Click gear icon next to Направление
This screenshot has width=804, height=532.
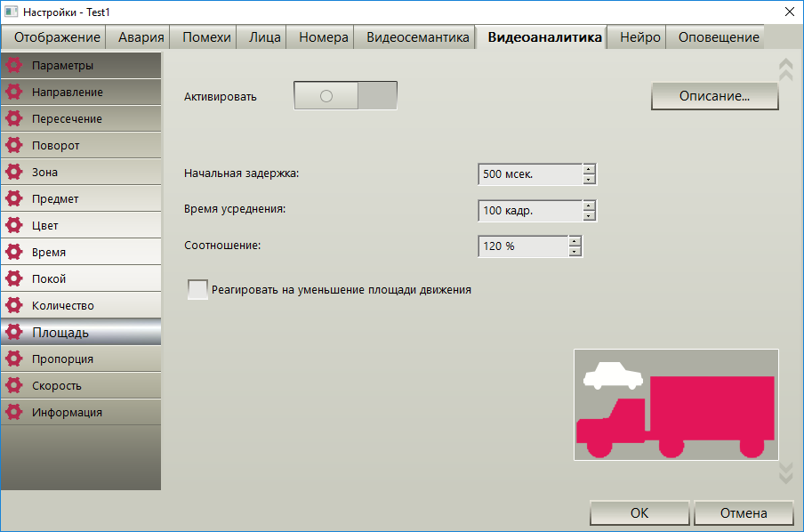(x=14, y=92)
